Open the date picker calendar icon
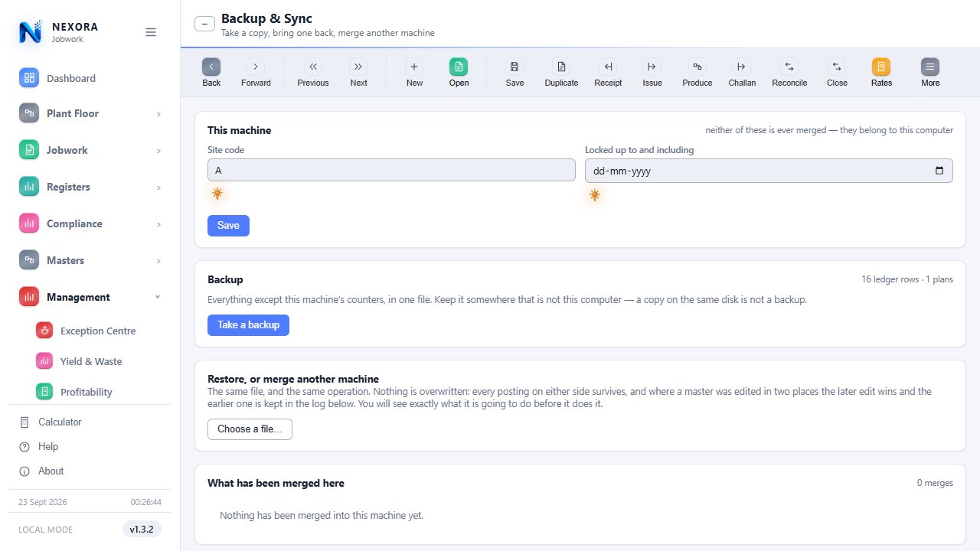Viewport: 980px width, 551px height. click(939, 171)
